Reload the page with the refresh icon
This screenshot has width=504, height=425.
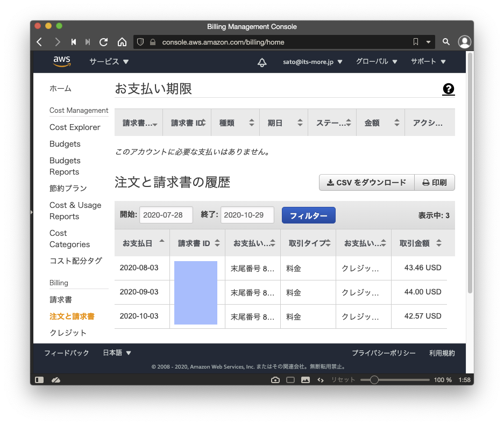click(x=104, y=42)
